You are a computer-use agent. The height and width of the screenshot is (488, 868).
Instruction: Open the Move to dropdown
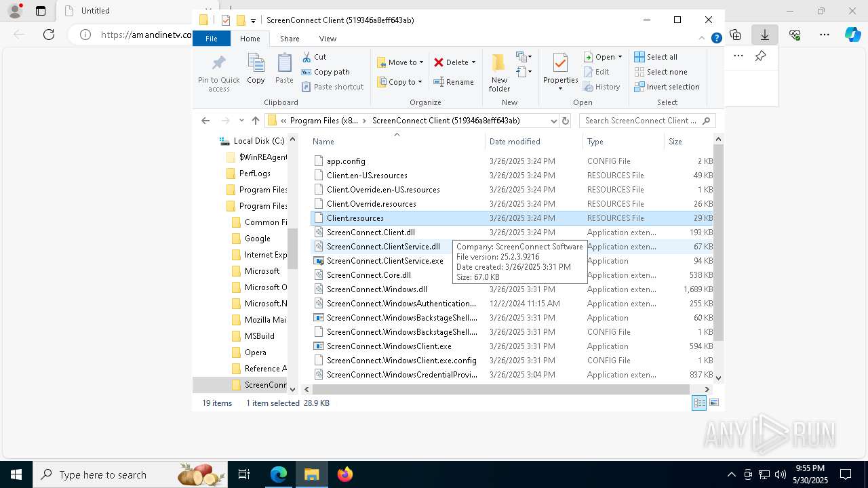(400, 62)
